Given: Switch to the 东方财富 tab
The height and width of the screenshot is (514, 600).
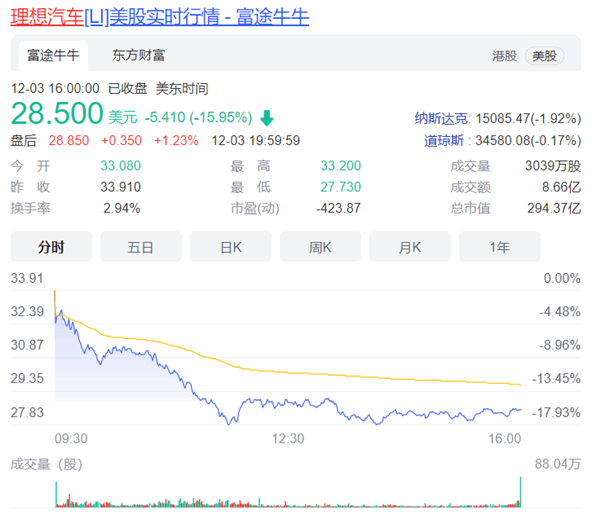Looking at the screenshot, I should coord(139,55).
